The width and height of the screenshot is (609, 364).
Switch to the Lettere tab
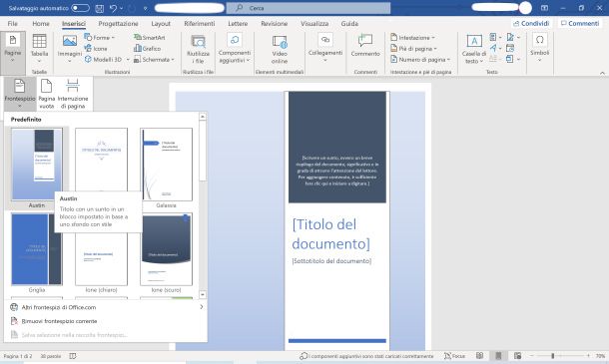tap(238, 24)
